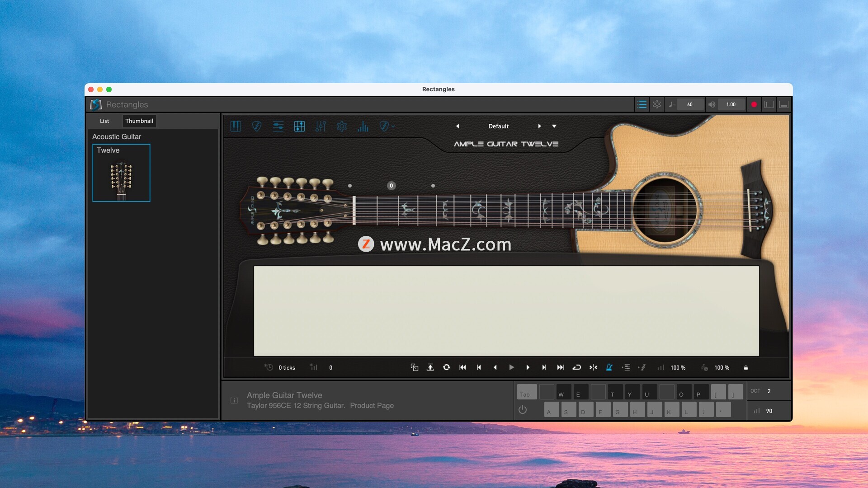Screen dimensions: 868x488
Task: Click the red record button
Action: click(754, 104)
